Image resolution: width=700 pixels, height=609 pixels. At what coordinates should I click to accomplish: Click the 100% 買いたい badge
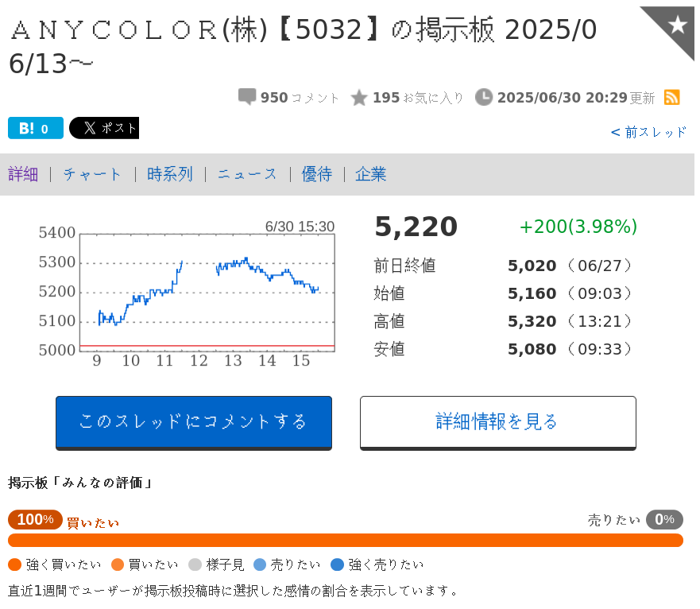[x=35, y=519]
